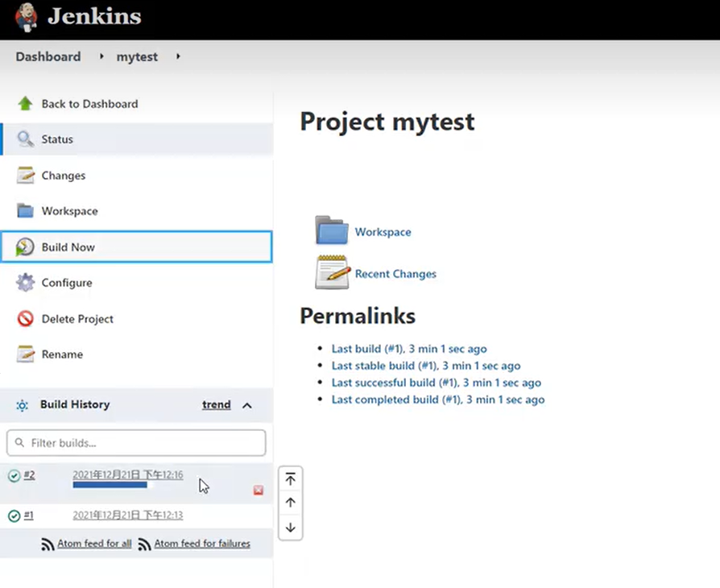The image size is (720, 588).
Task: Open the Workspace link in main panel
Action: pyautogui.click(x=383, y=231)
